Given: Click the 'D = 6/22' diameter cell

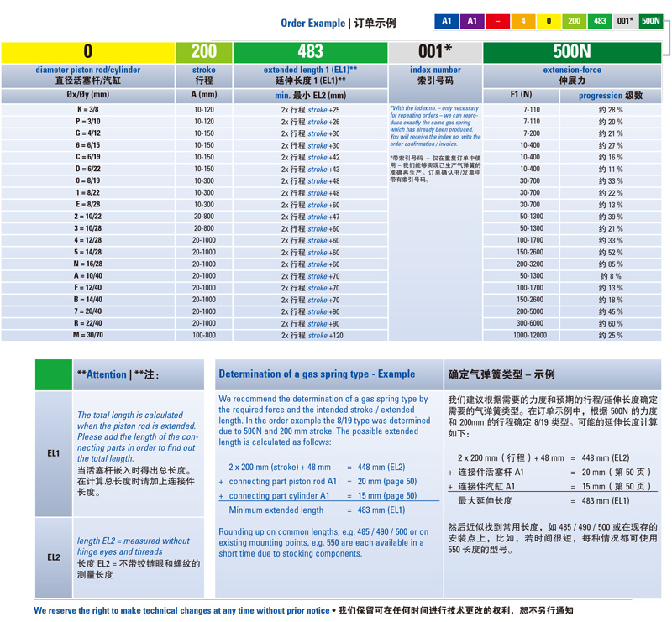Looking at the screenshot, I should pos(88,170).
